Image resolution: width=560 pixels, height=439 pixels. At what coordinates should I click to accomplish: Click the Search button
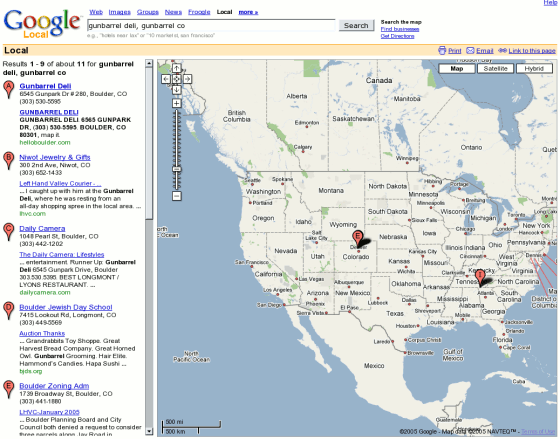tap(356, 25)
